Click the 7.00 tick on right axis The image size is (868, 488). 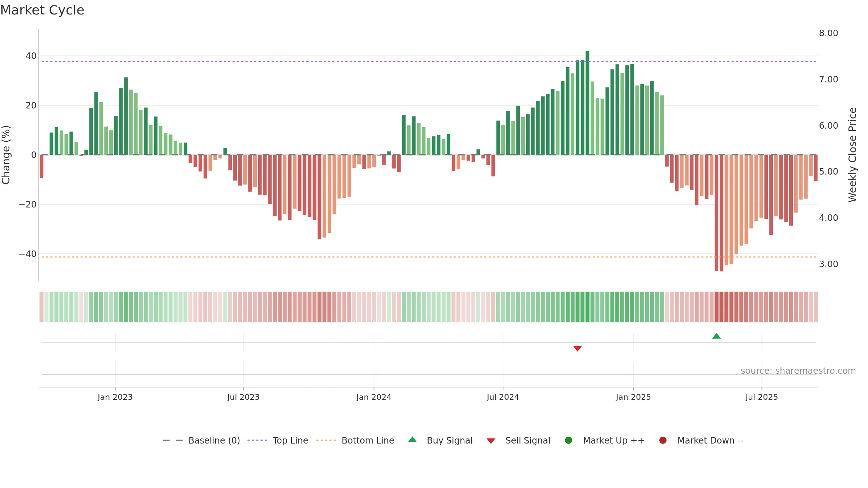pyautogui.click(x=829, y=80)
